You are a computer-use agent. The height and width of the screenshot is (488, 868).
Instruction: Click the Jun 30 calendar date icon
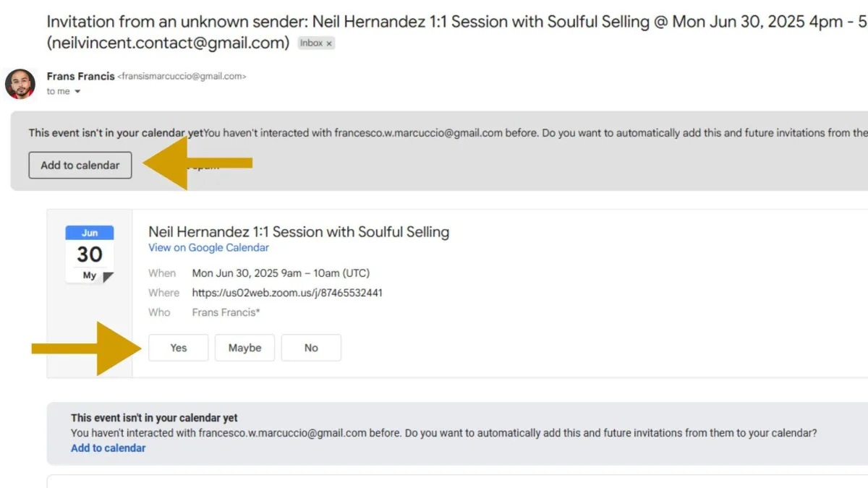tap(90, 254)
